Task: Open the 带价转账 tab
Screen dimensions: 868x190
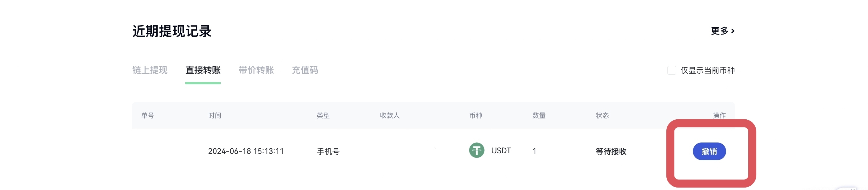Action: pyautogui.click(x=256, y=70)
